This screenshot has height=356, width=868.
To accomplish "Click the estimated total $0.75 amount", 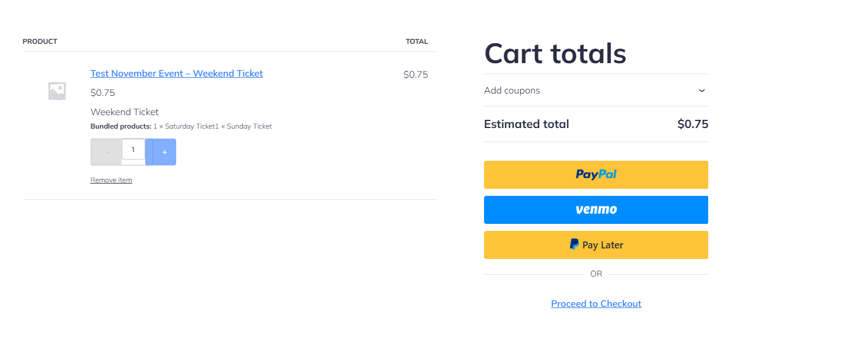I will (692, 124).
